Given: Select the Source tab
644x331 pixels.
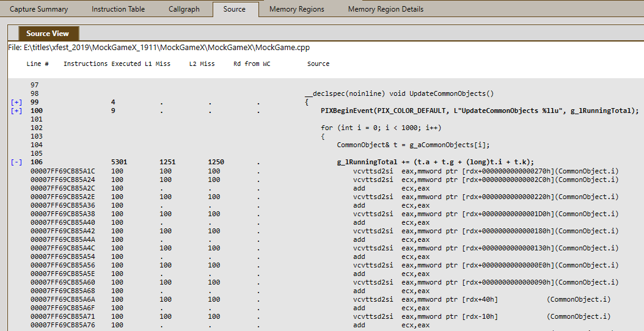Looking at the screenshot, I should (x=235, y=9).
